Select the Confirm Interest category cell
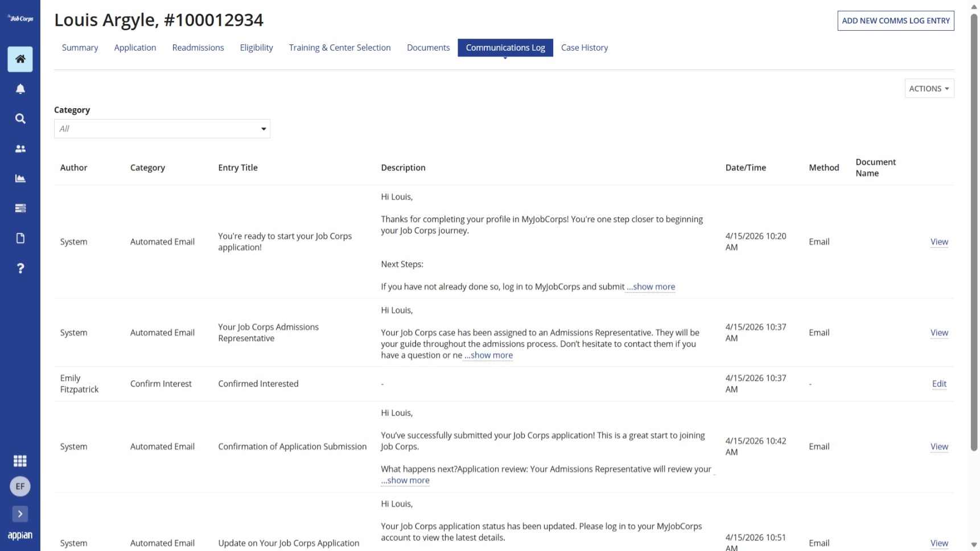This screenshot has width=980, height=551. 160,384
